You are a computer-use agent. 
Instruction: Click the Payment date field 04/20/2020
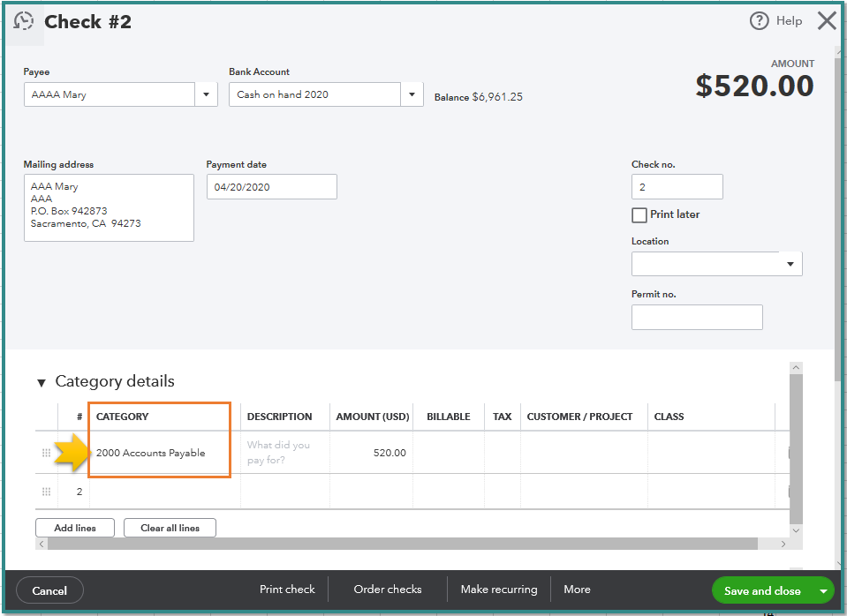(x=272, y=187)
